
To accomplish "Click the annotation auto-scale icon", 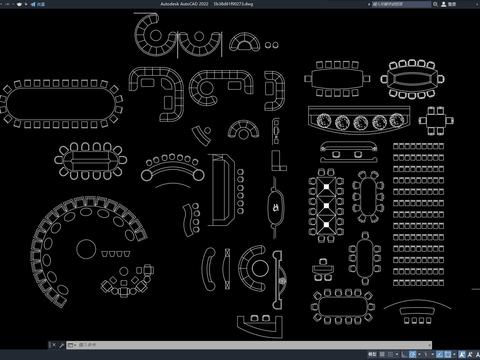I will click(x=470, y=354).
